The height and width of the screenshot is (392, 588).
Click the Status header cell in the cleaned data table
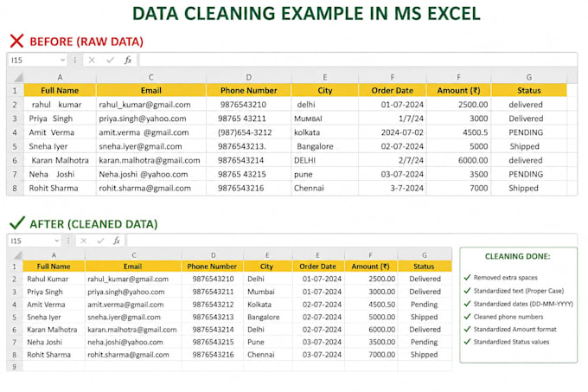[x=424, y=267]
